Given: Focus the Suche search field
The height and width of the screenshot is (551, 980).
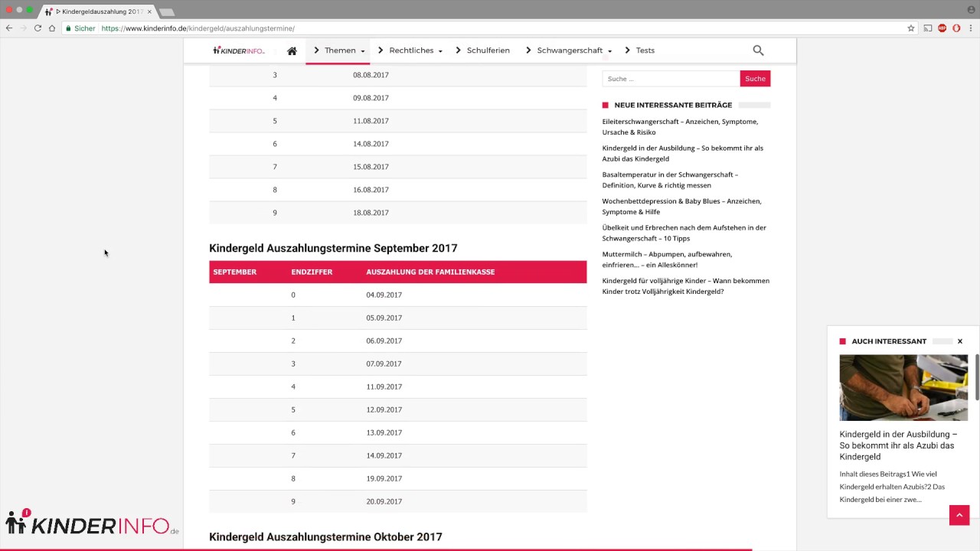Looking at the screenshot, I should coord(671,79).
